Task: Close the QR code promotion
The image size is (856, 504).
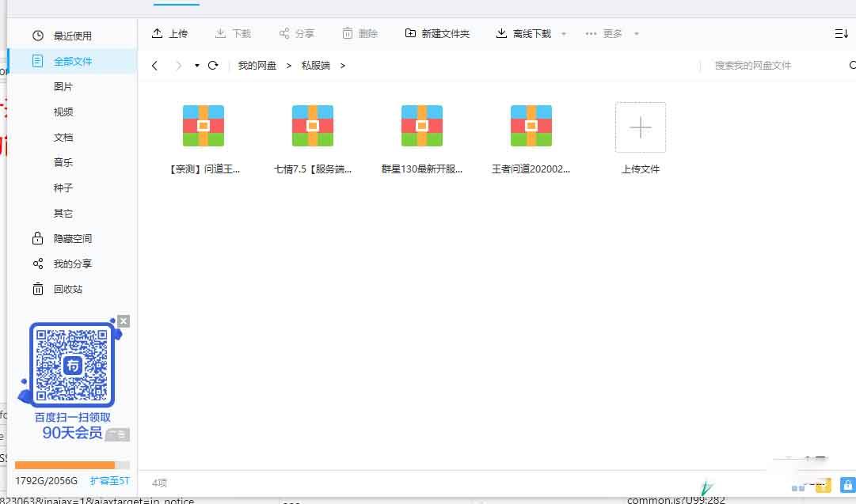Action: (124, 321)
